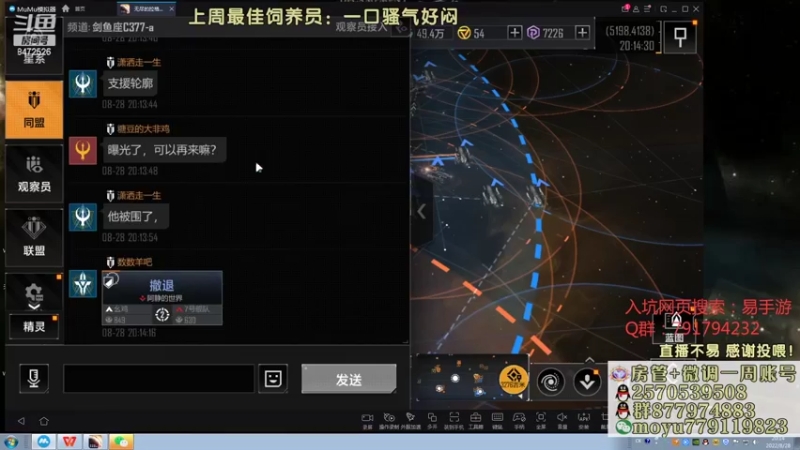Image resolution: width=800 pixels, height=450 pixels.
Task: Open the 联盟 channel tab
Action: (x=34, y=238)
